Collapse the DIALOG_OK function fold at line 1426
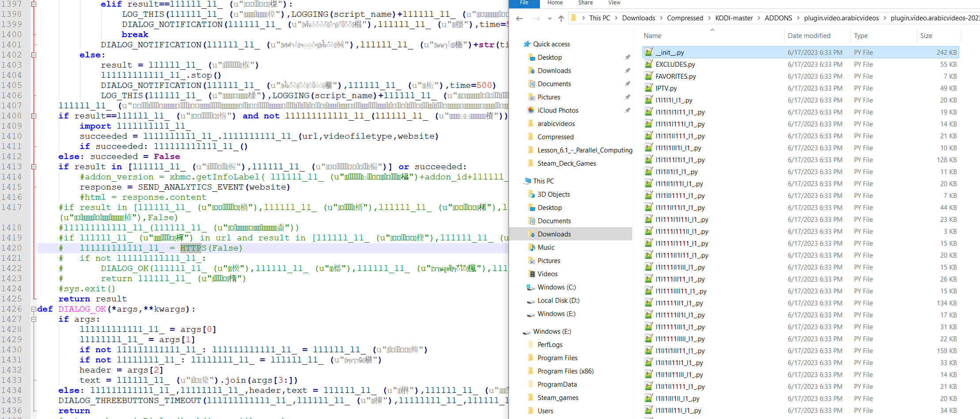The width and height of the screenshot is (980, 419). pyautogui.click(x=34, y=309)
